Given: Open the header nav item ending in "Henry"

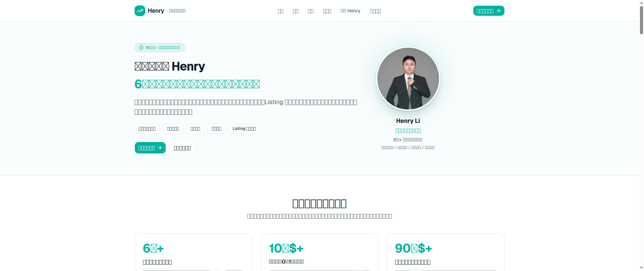Looking at the screenshot, I should pos(351,11).
